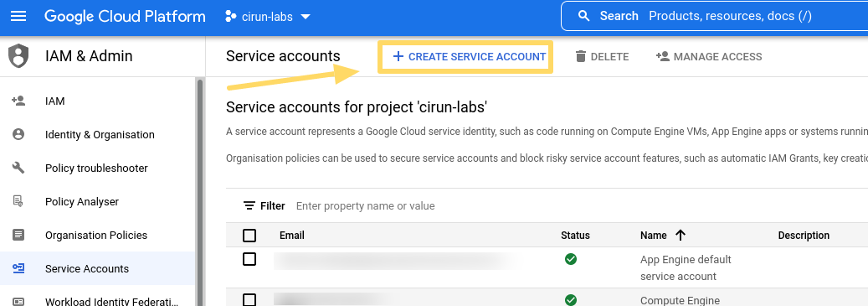Click the Service Accounts key icon
The image size is (868, 306).
(x=18, y=268)
